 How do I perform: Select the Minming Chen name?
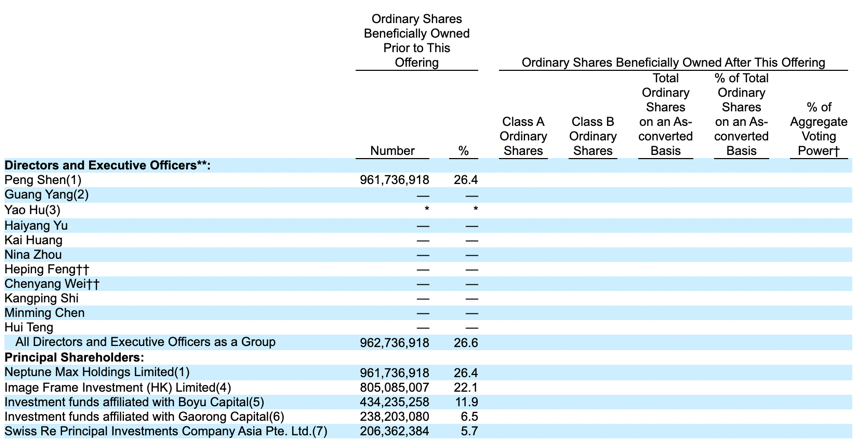pyautogui.click(x=45, y=313)
